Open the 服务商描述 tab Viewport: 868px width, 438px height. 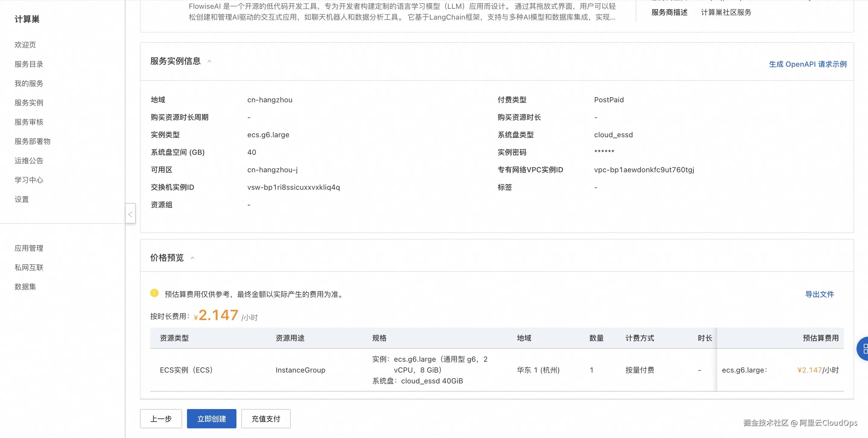point(669,12)
